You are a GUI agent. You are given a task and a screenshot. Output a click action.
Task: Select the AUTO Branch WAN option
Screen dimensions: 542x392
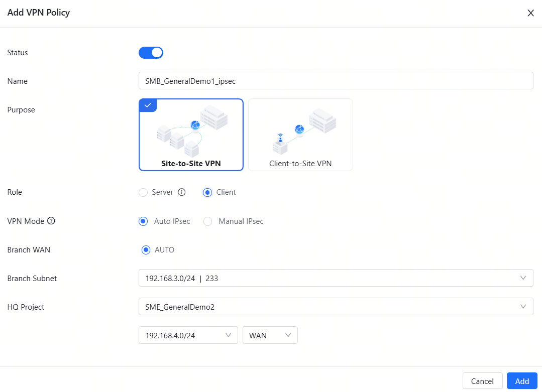pos(146,250)
